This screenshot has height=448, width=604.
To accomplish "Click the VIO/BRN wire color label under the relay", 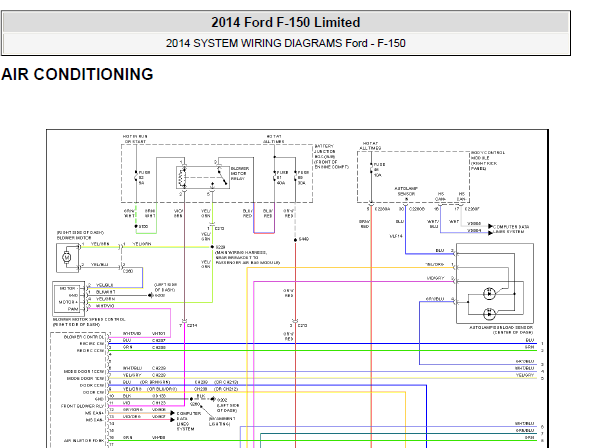I will tap(178, 213).
